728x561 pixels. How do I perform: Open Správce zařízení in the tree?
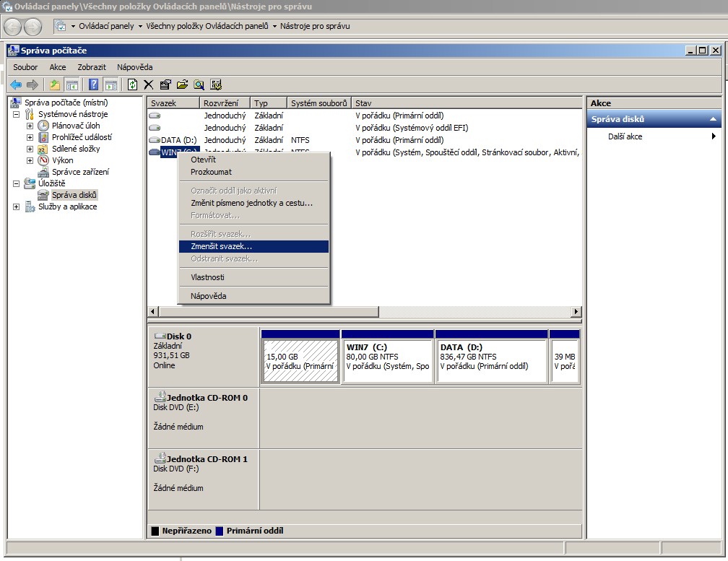point(80,172)
